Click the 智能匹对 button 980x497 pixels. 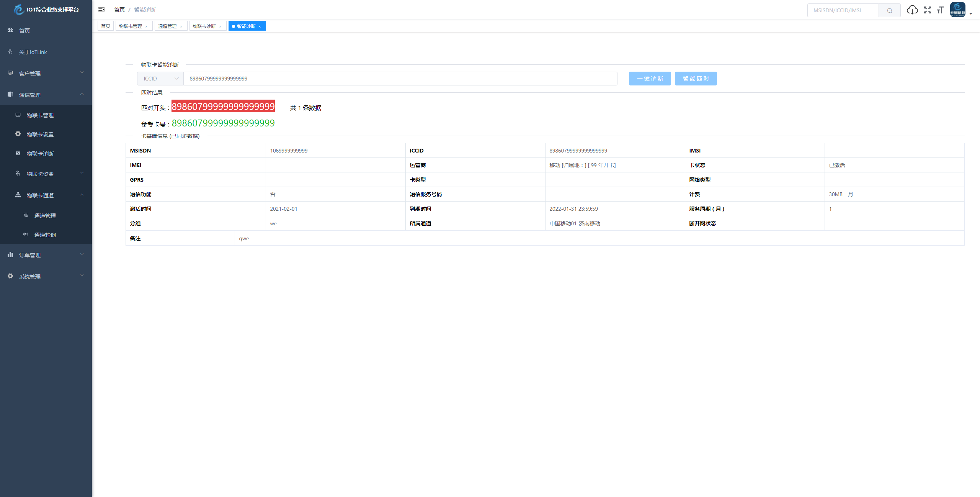click(x=696, y=79)
